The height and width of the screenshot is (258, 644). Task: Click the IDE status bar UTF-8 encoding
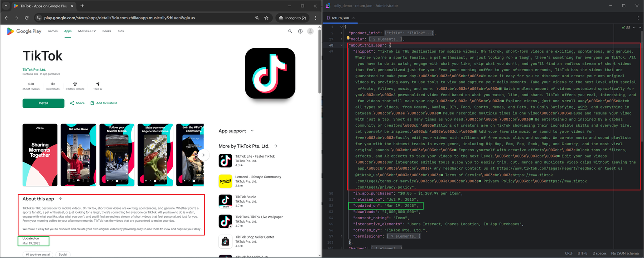pyautogui.click(x=582, y=254)
